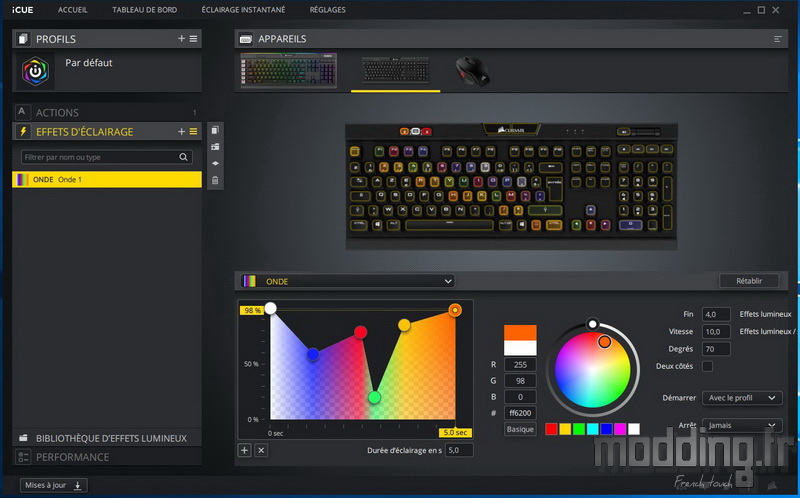Click the Vitesse field 10,0

tap(716, 332)
